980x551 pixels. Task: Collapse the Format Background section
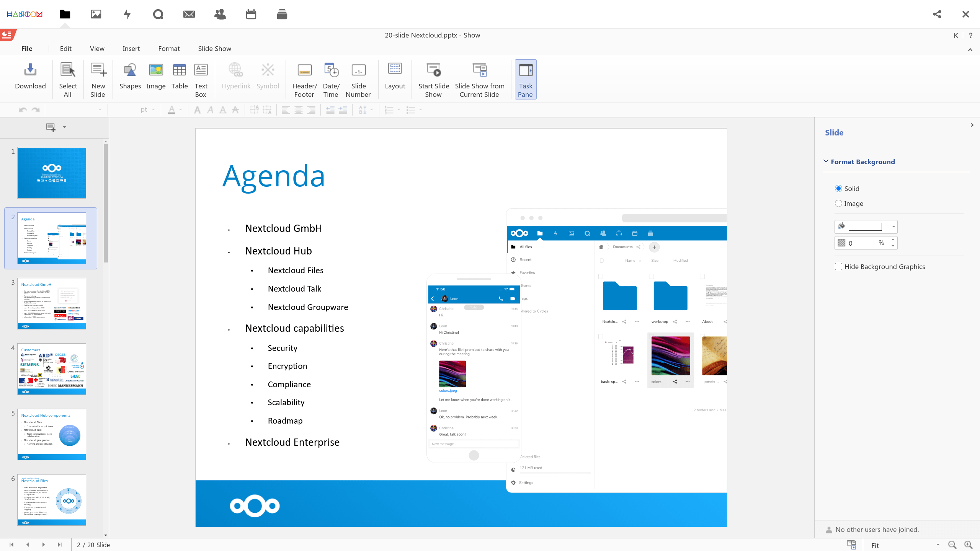coord(826,161)
